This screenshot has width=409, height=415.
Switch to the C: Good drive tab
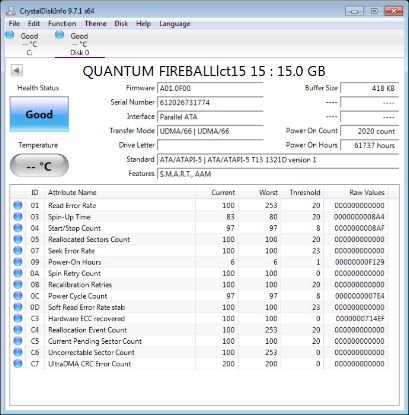(x=29, y=44)
